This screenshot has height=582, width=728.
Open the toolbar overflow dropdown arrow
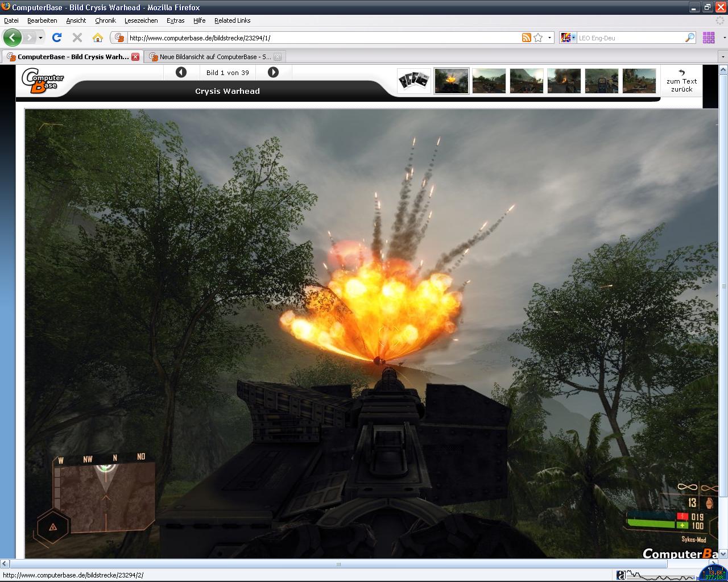pyautogui.click(x=724, y=38)
